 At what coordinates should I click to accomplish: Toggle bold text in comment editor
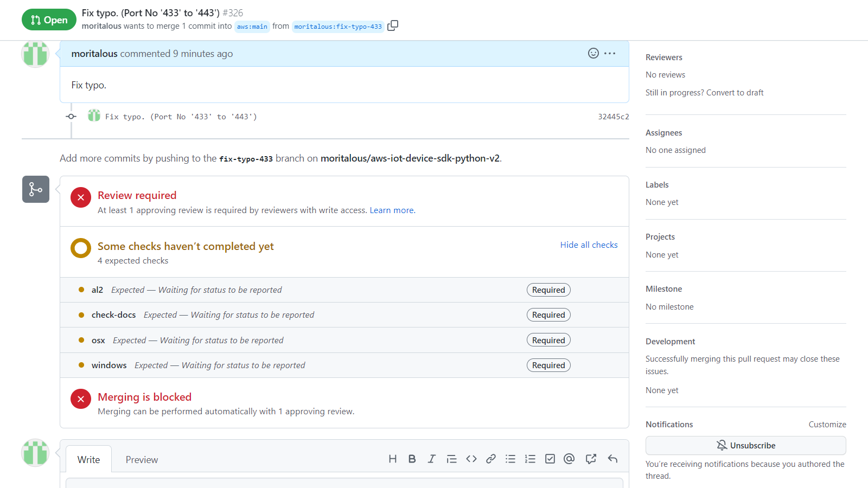coord(412,459)
